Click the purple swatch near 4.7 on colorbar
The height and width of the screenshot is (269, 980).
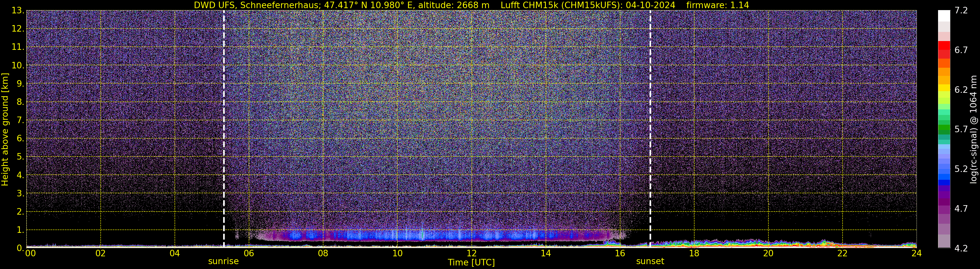[944, 210]
